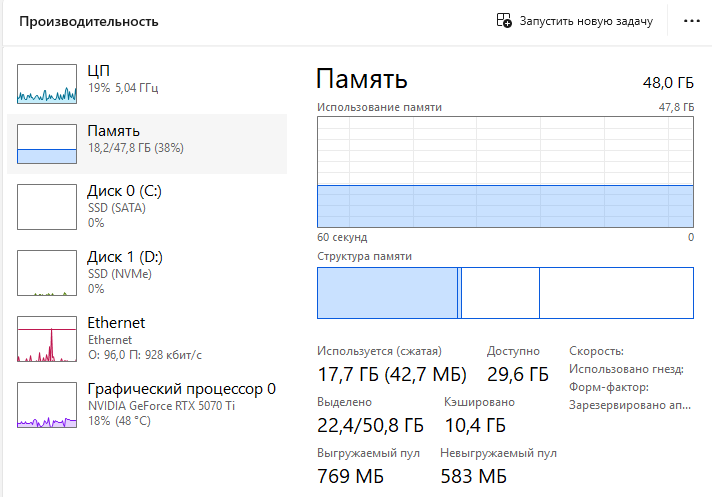Click the rightmost free segment of memory composition
The width and height of the screenshot is (712, 497).
tap(616, 292)
